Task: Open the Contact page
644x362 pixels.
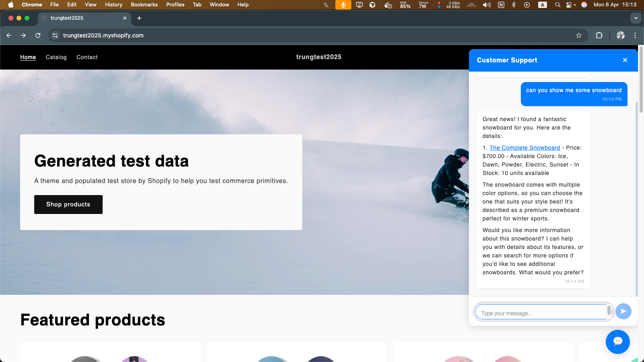Action: coord(87,57)
